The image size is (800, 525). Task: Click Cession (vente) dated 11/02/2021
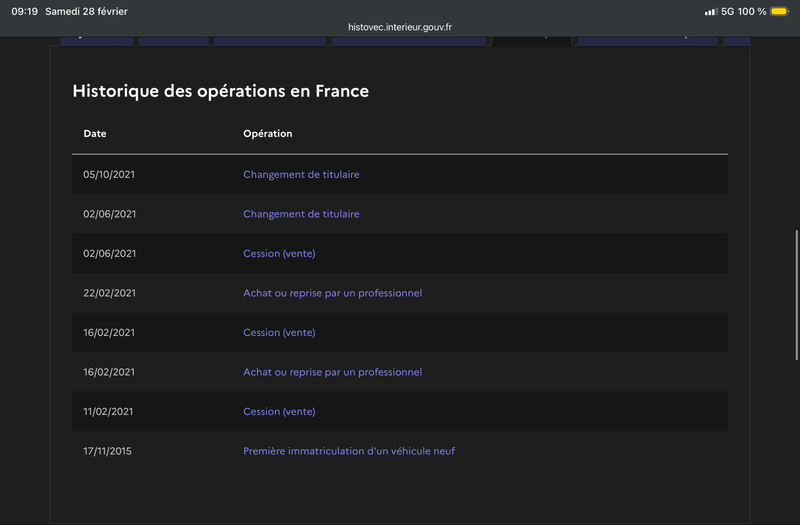click(x=279, y=411)
